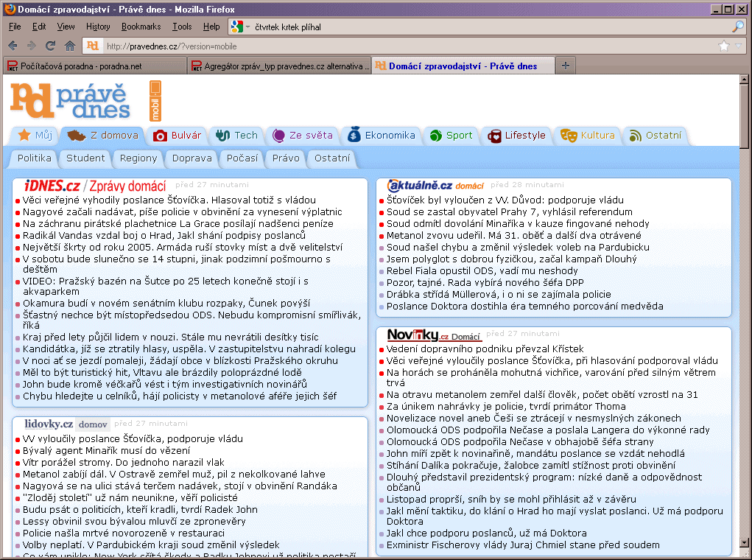Open the Můj star category tab
The image size is (752, 560).
[35, 136]
